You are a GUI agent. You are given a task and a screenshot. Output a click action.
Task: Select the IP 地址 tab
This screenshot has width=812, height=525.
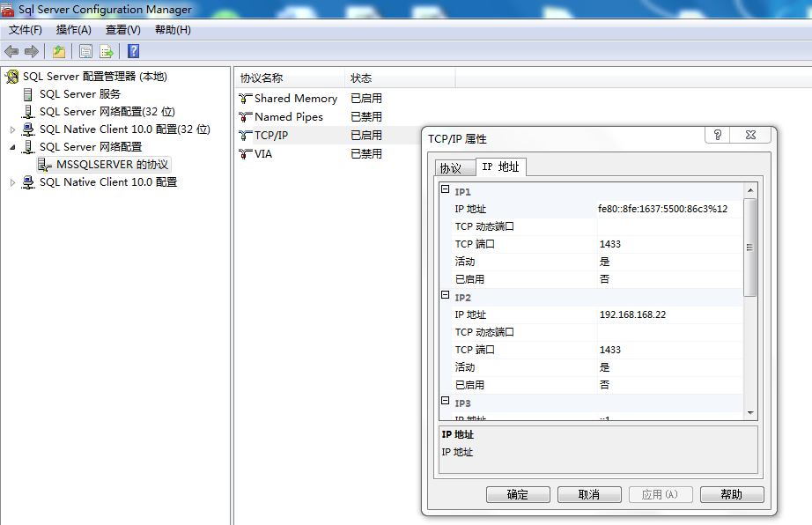click(x=501, y=166)
